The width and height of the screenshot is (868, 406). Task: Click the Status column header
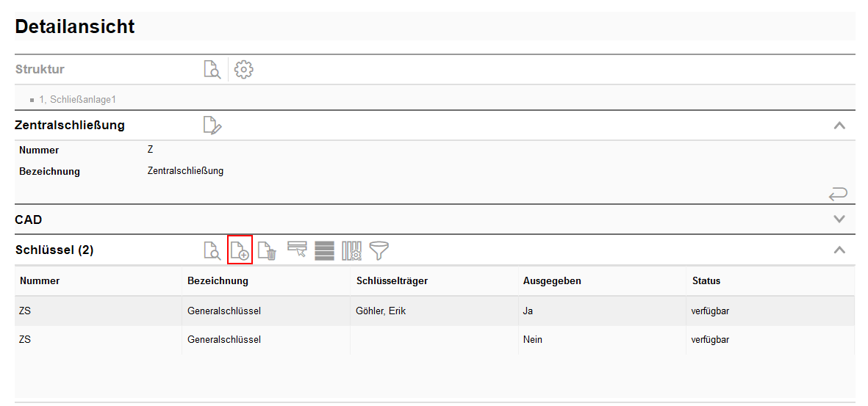(x=706, y=280)
